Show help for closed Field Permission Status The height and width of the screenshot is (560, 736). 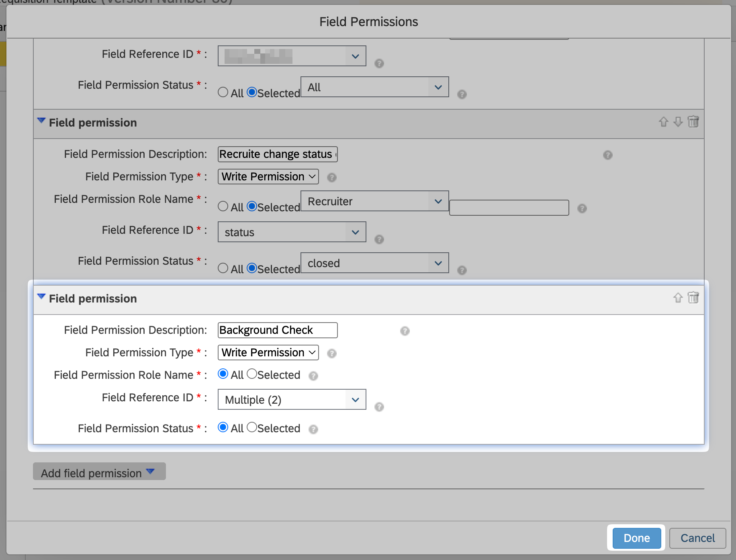[462, 270]
